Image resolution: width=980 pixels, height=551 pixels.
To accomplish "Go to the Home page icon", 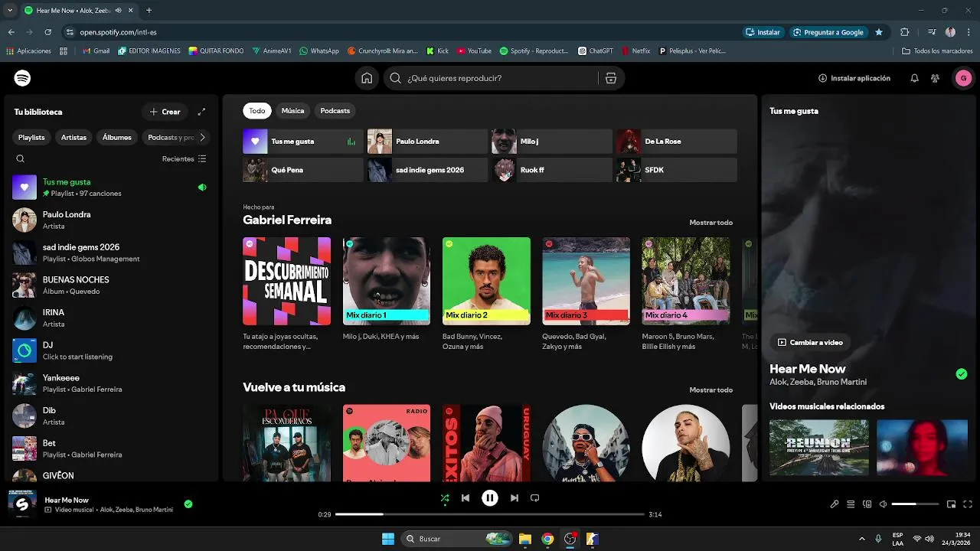I will 367,78.
